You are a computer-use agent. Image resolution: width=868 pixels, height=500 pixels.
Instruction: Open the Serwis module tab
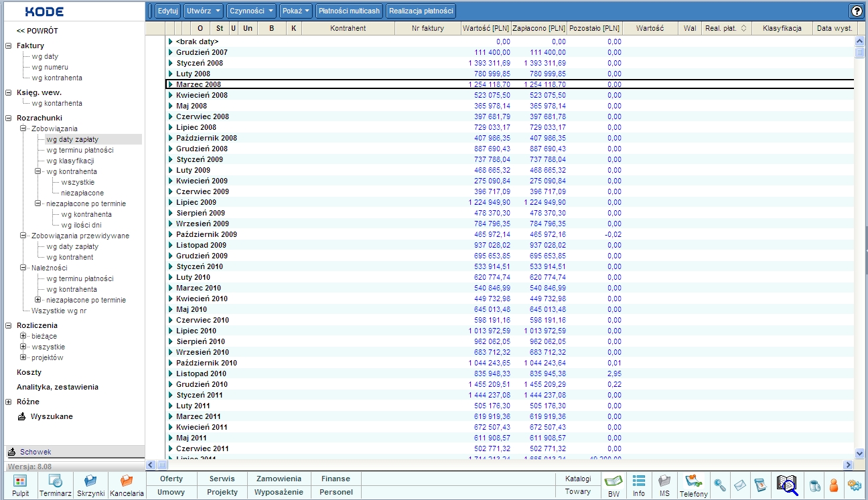(222, 479)
